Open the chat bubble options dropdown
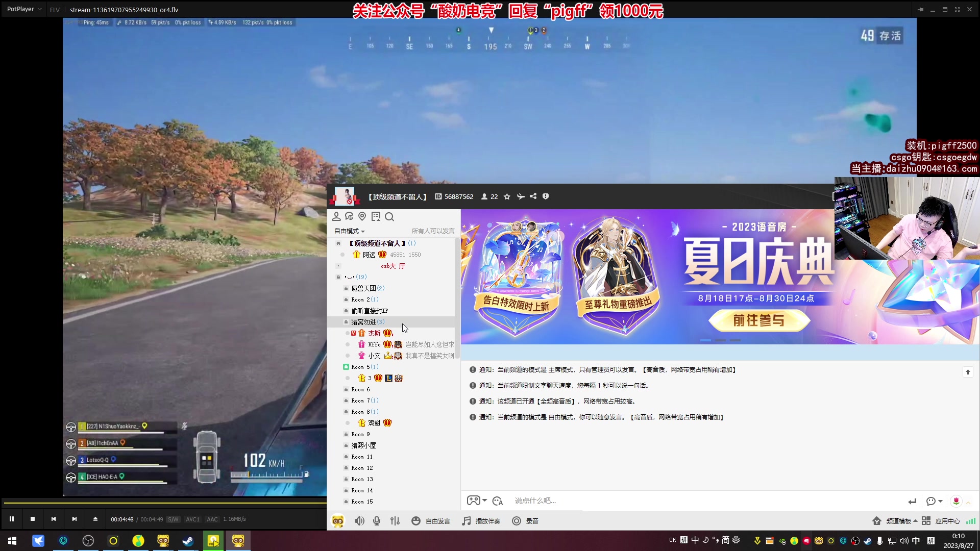 coord(934,501)
